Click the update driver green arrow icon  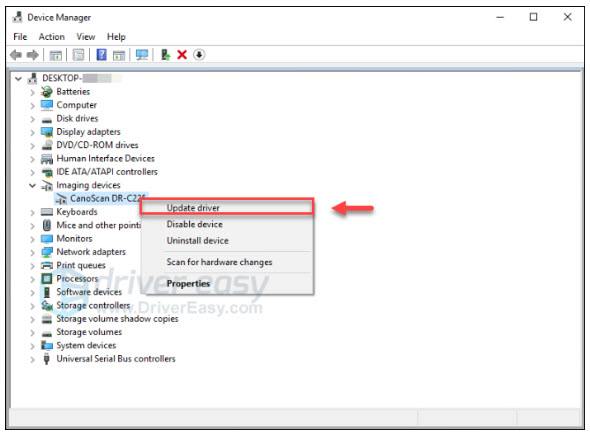click(165, 55)
